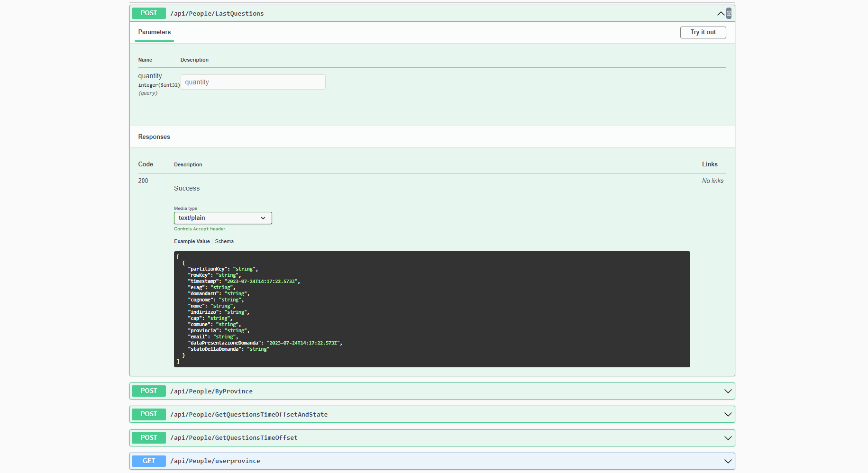Collapse the LastQuestions endpoint with the arrow
Image resolution: width=868 pixels, height=473 pixels.
pos(721,14)
